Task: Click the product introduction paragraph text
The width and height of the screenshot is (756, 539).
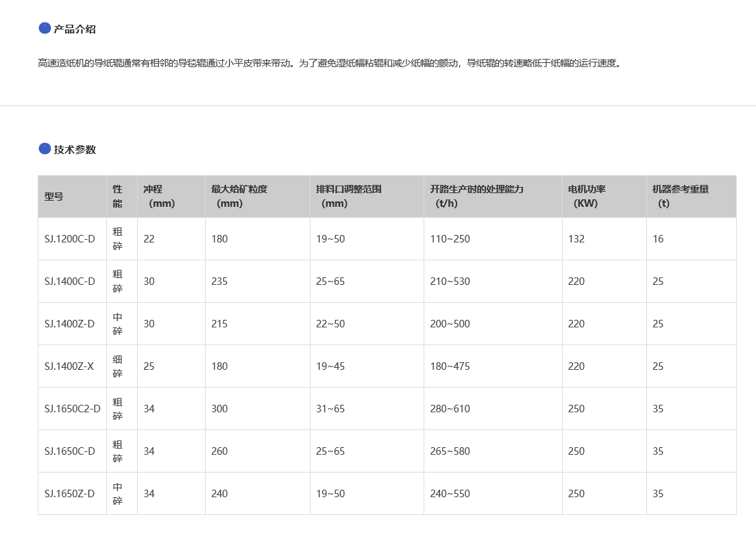Action: (x=330, y=63)
